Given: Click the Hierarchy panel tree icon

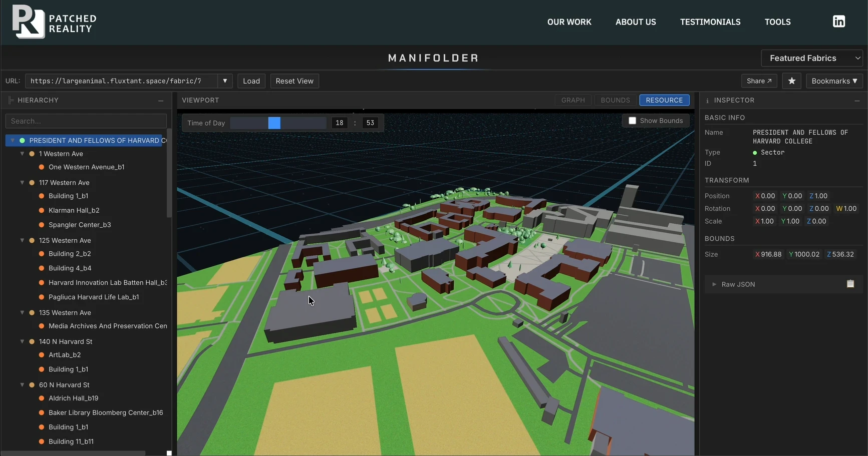Looking at the screenshot, I should point(11,101).
